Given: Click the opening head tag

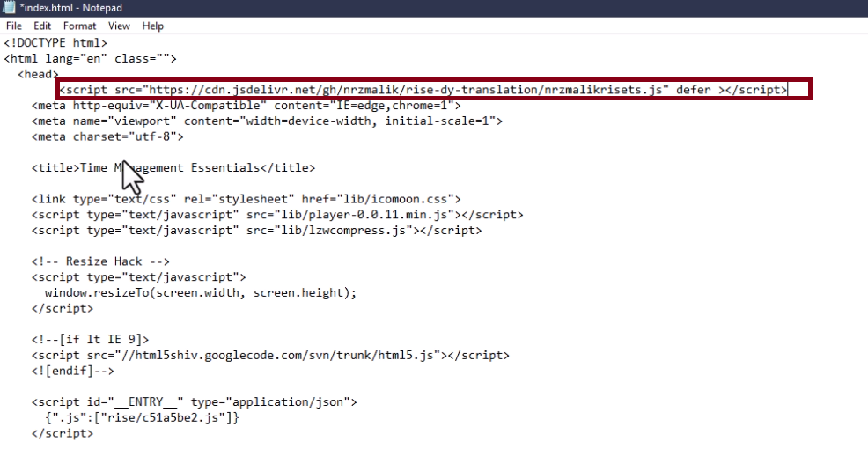Looking at the screenshot, I should pyautogui.click(x=37, y=74).
